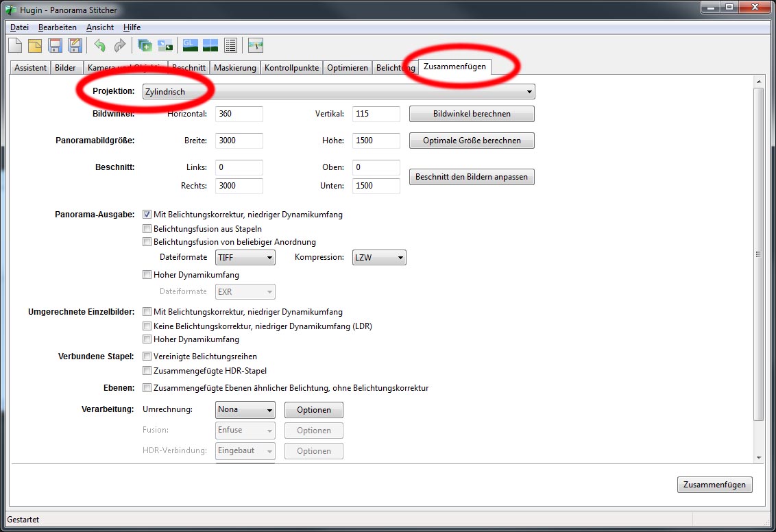This screenshot has width=776, height=532.
Task: Open the LZW Kompression dropdown
Action: pos(379,258)
